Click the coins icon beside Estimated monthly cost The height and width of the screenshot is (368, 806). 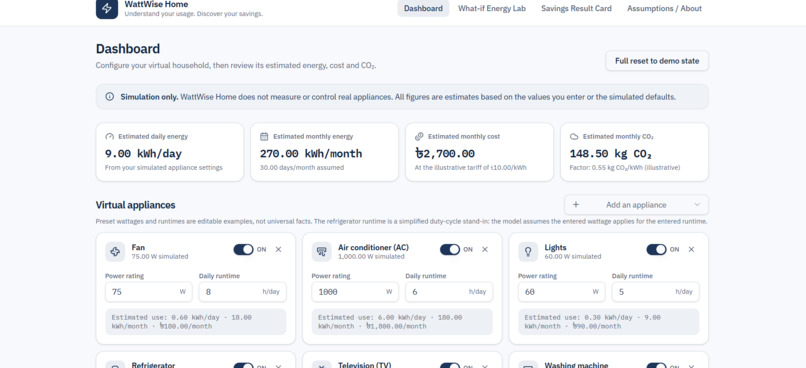pos(419,137)
